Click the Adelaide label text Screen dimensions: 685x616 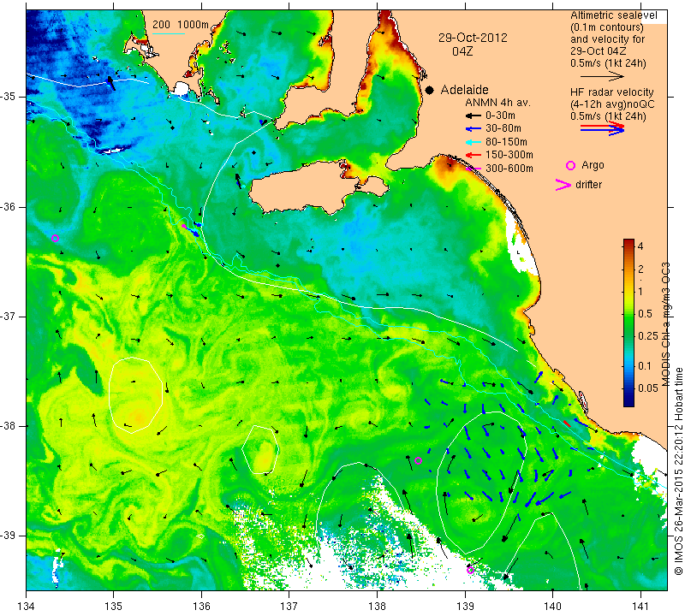click(x=464, y=90)
